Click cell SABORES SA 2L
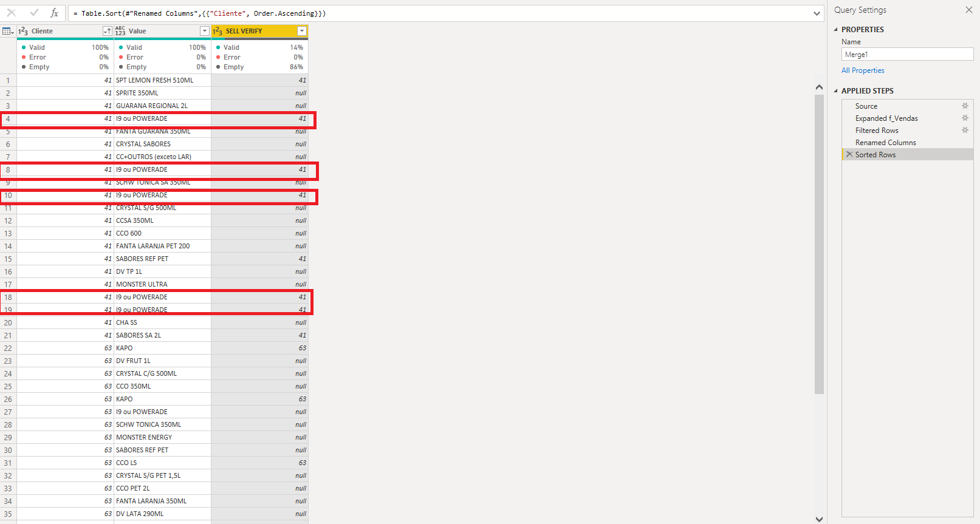This screenshot has width=980, height=524. pos(162,335)
